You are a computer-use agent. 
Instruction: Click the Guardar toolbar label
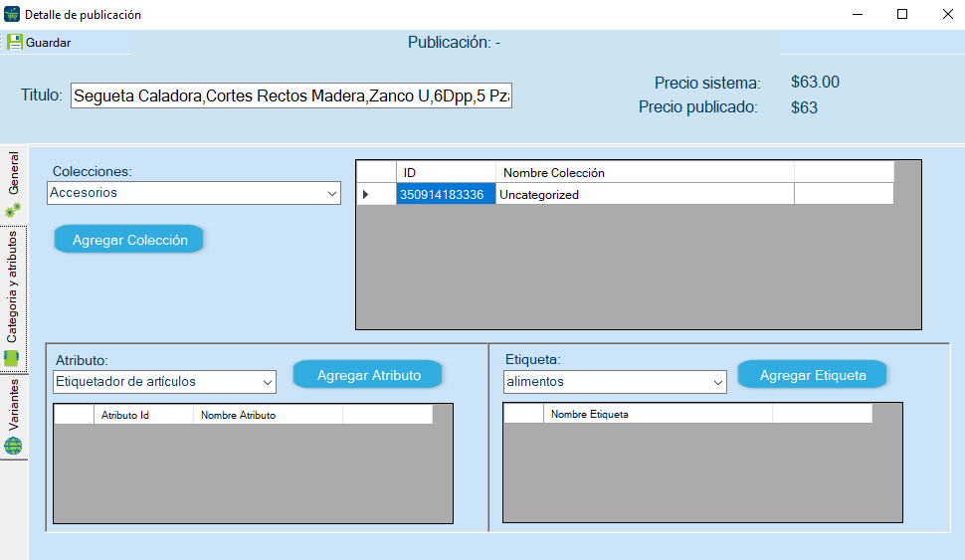[48, 43]
